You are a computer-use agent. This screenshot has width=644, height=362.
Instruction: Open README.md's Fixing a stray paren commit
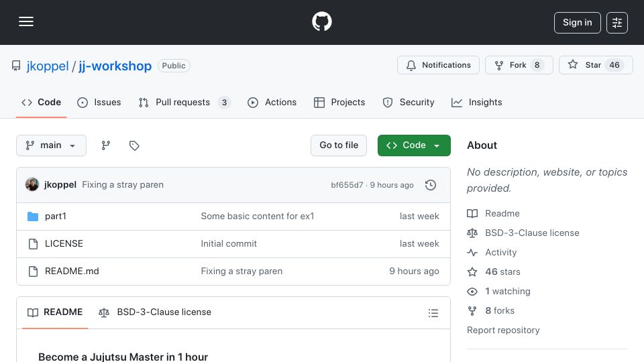click(241, 271)
